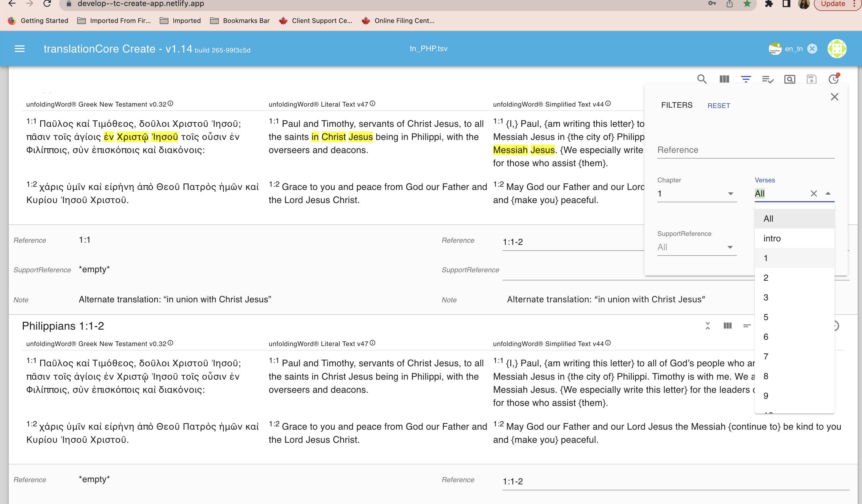Click the filter icon to open filters
This screenshot has width=862, height=504.
click(x=746, y=79)
